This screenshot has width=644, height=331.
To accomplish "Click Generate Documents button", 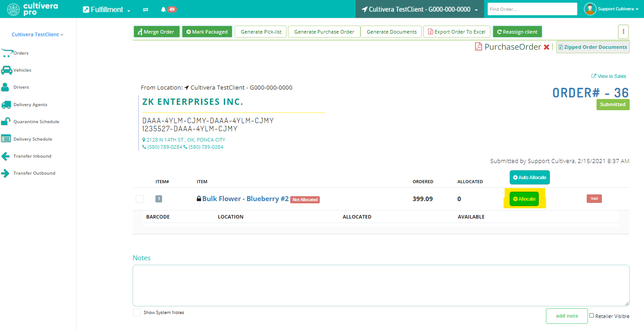I will 392,32.
